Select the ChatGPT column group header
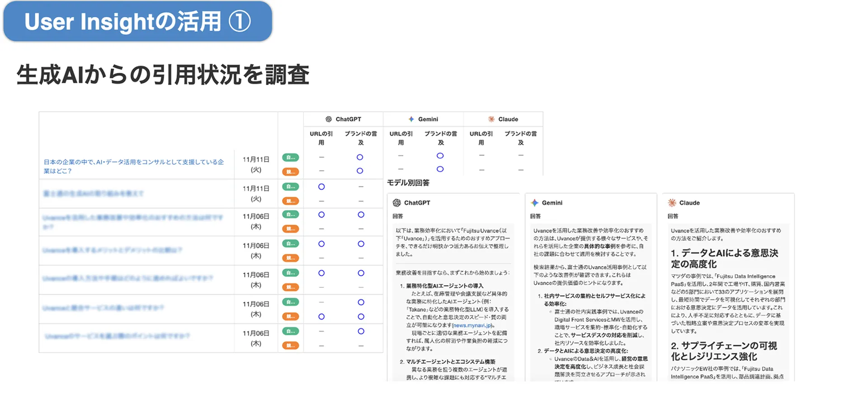This screenshot has width=868, height=396. pyautogui.click(x=343, y=119)
